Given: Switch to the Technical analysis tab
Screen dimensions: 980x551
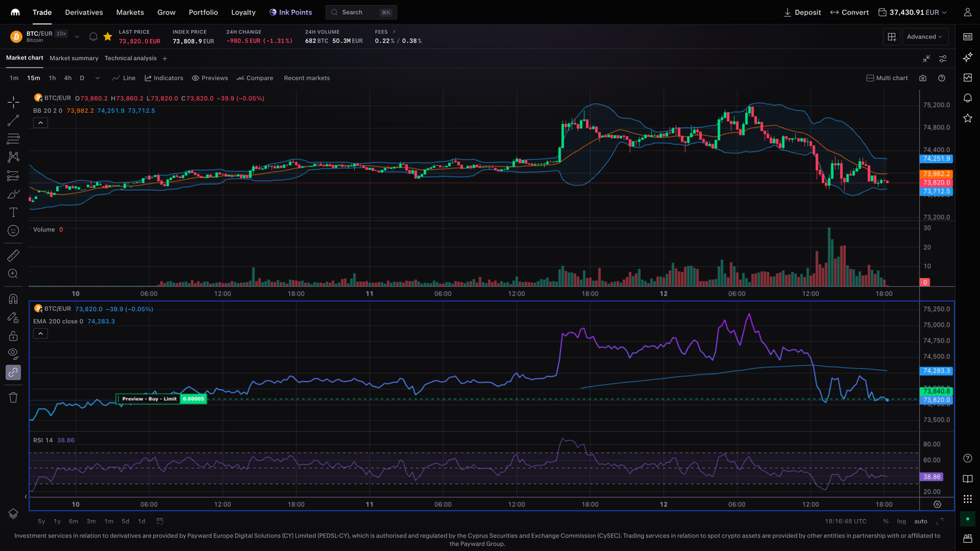Looking at the screenshot, I should tap(131, 58).
